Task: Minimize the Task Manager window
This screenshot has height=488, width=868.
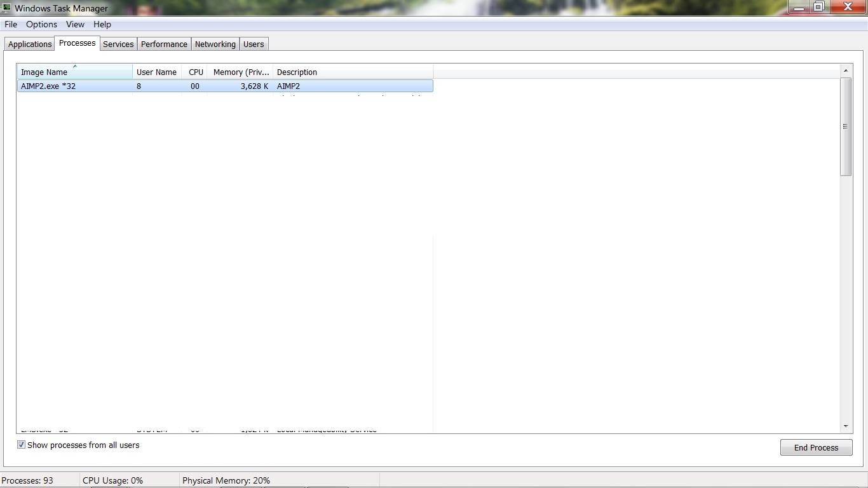Action: click(x=799, y=7)
